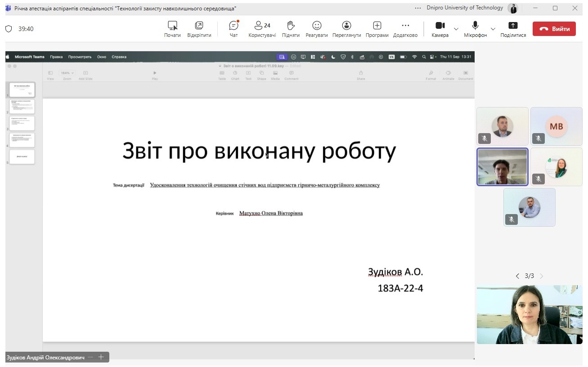Toggle the Камера on or off
This screenshot has height=367, width=588.
(440, 26)
